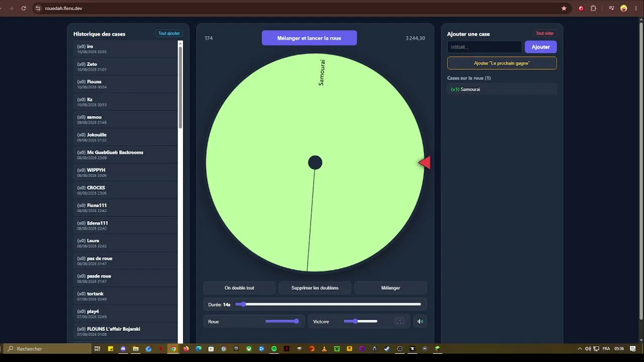Image resolution: width=644 pixels, height=362 pixels.
Task: Select history entry "Flouns"
Action: [x=125, y=84]
